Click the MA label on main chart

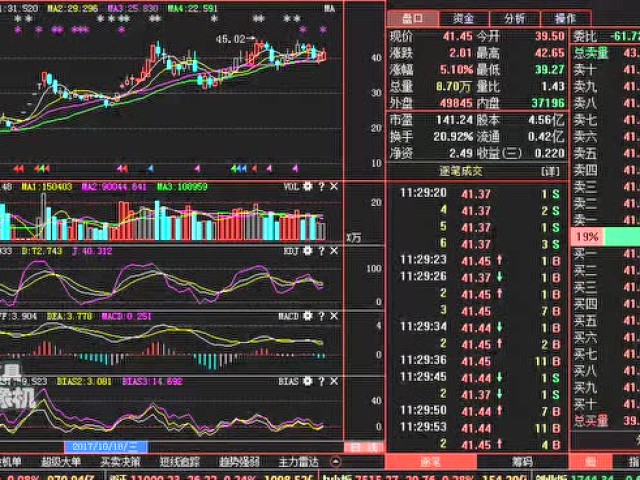(x=329, y=9)
